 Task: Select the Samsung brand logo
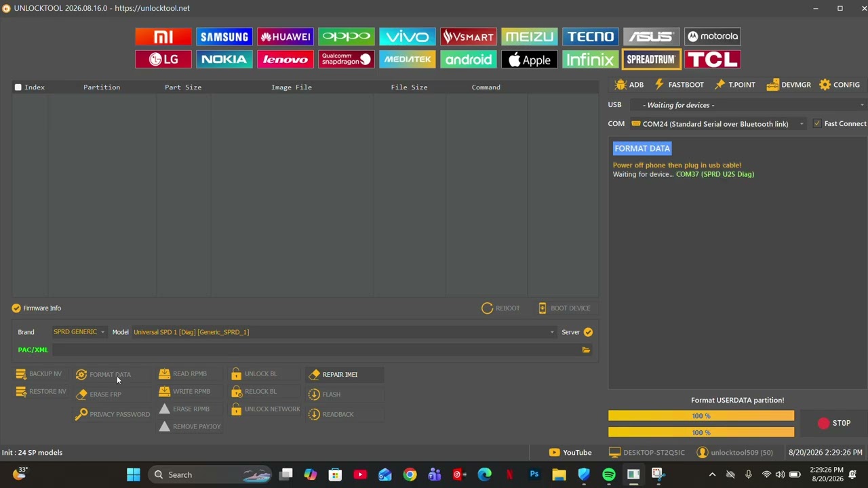(224, 37)
